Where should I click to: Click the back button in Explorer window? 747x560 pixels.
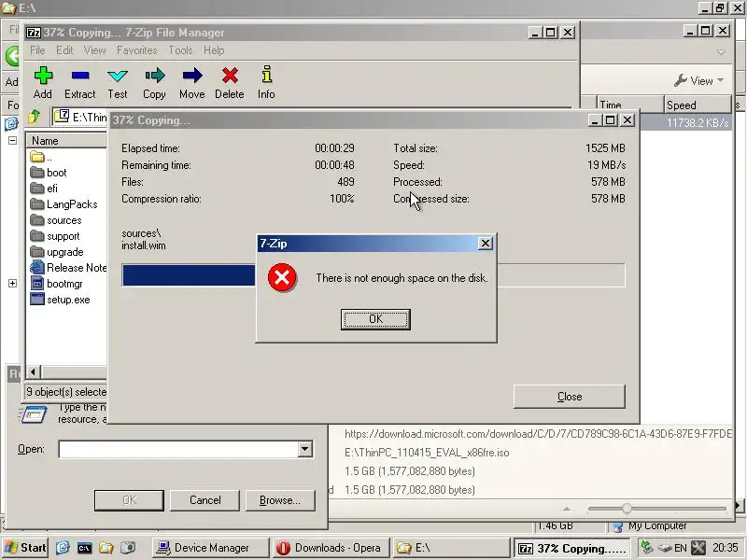click(x=12, y=56)
